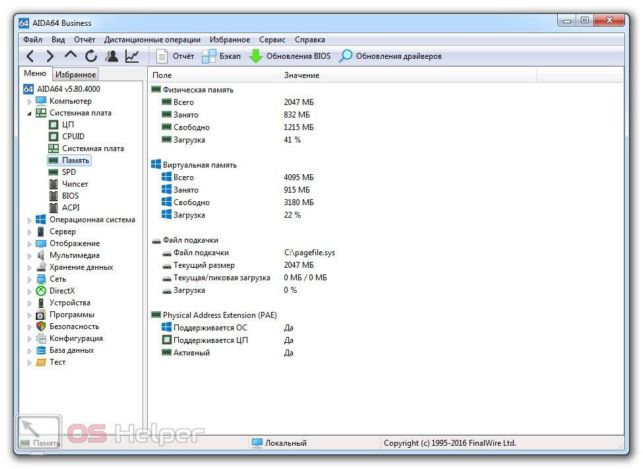Open the Отчёт menu in menu bar
643x469 pixels.
(x=84, y=39)
